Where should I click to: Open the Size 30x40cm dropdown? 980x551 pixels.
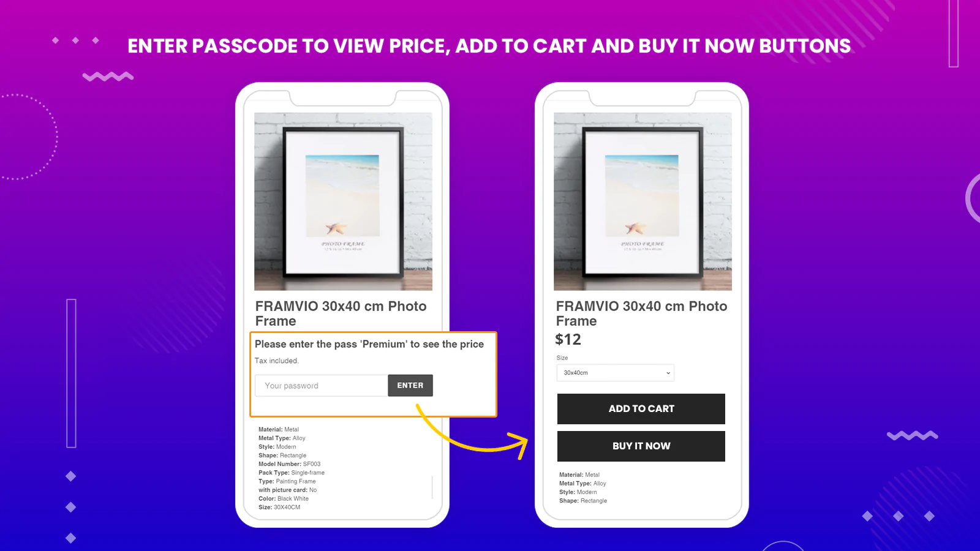point(616,372)
